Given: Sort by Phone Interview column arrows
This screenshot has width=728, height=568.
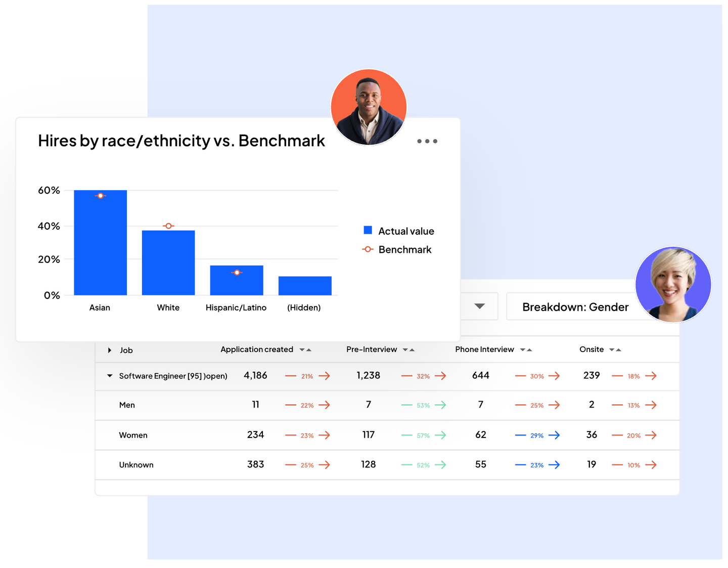Looking at the screenshot, I should tap(526, 350).
